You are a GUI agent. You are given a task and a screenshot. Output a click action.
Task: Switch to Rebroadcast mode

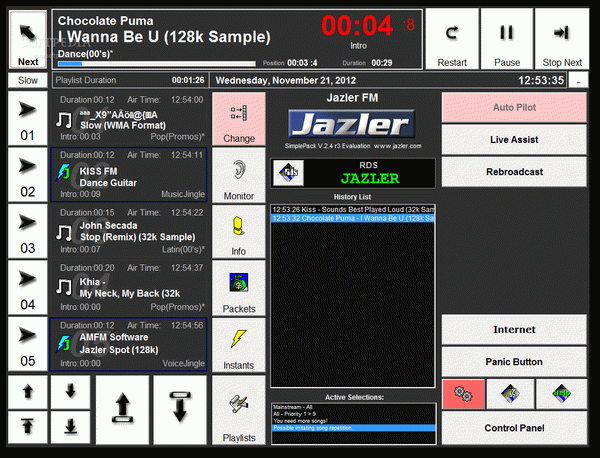515,172
